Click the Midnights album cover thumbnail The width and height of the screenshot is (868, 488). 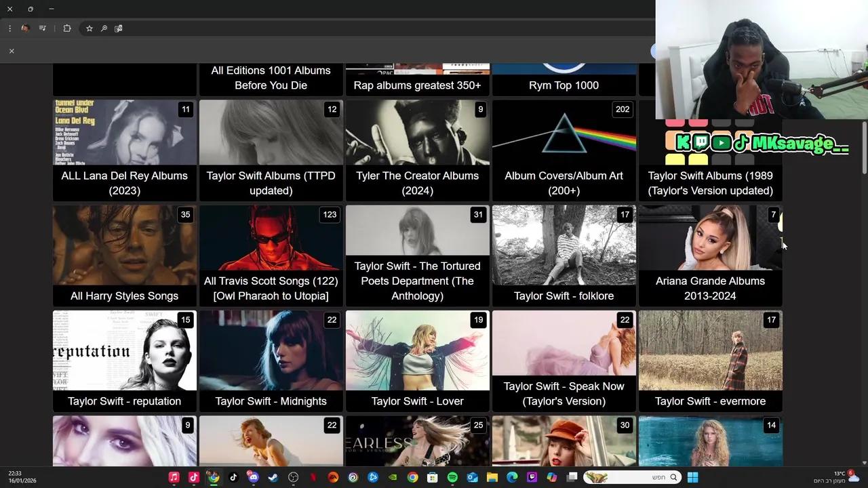pyautogui.click(x=271, y=350)
